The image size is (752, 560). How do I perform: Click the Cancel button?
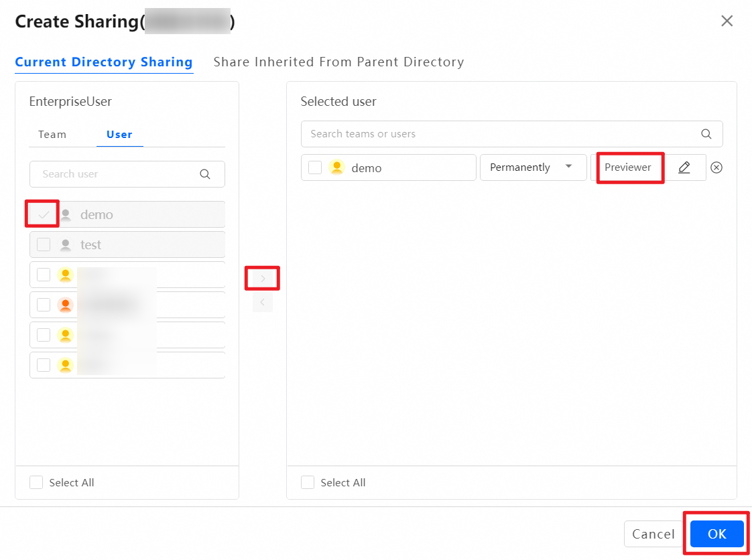653,534
